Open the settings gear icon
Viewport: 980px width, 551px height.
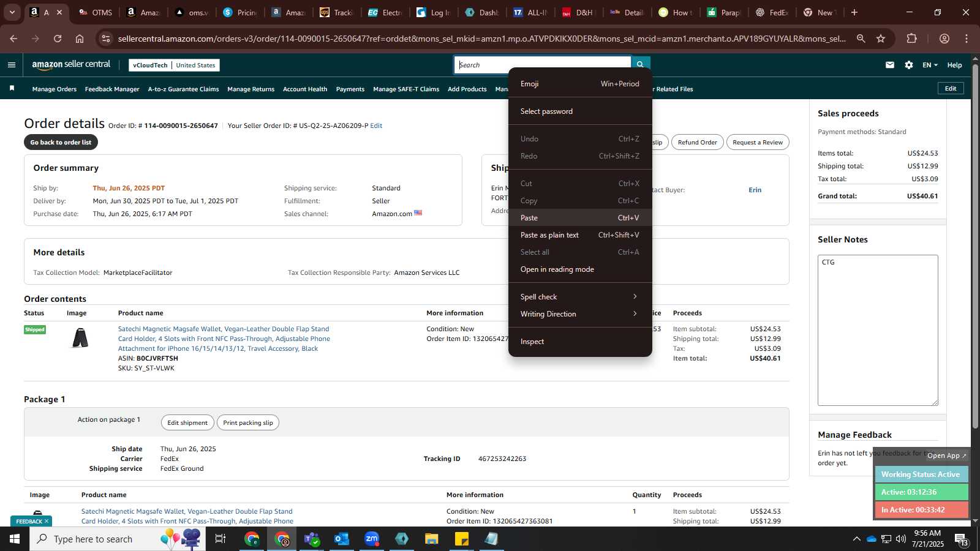click(x=909, y=65)
